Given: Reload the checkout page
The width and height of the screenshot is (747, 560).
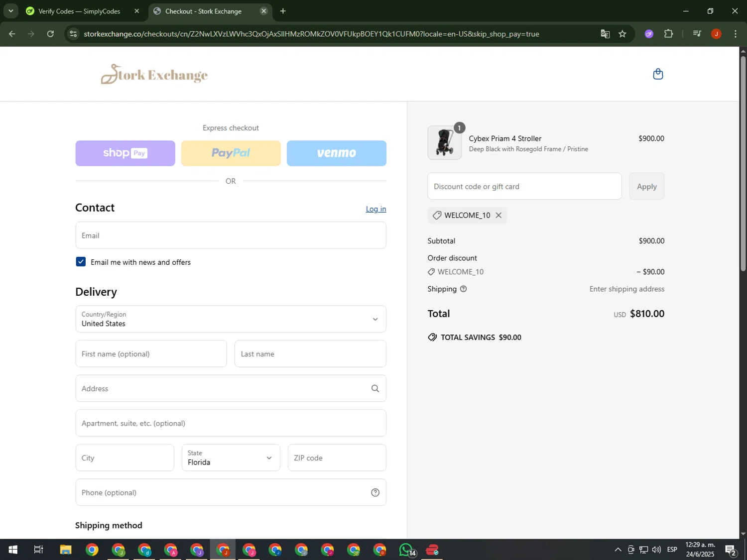Looking at the screenshot, I should pos(50,34).
